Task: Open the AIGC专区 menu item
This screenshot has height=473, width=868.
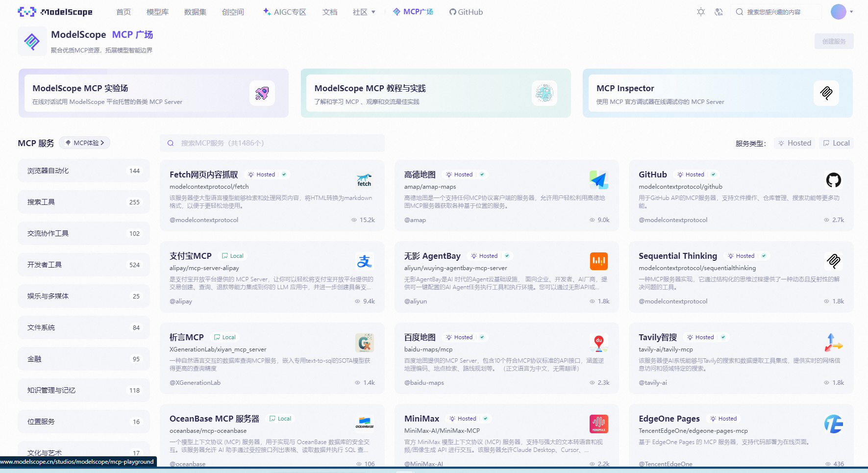Action: (x=285, y=12)
